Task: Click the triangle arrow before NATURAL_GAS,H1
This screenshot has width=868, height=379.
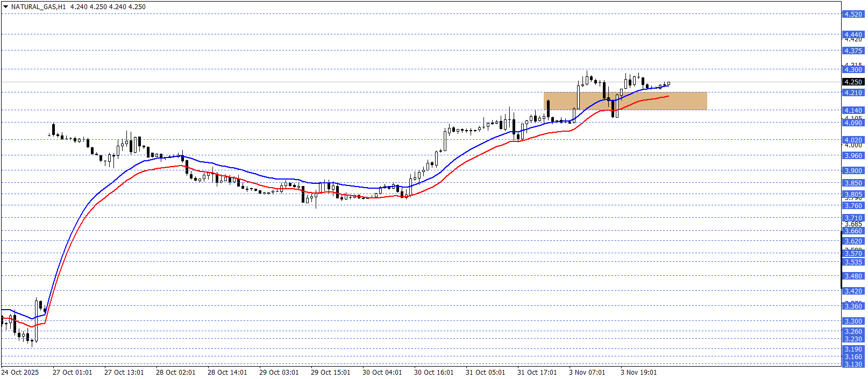Action: (x=5, y=7)
